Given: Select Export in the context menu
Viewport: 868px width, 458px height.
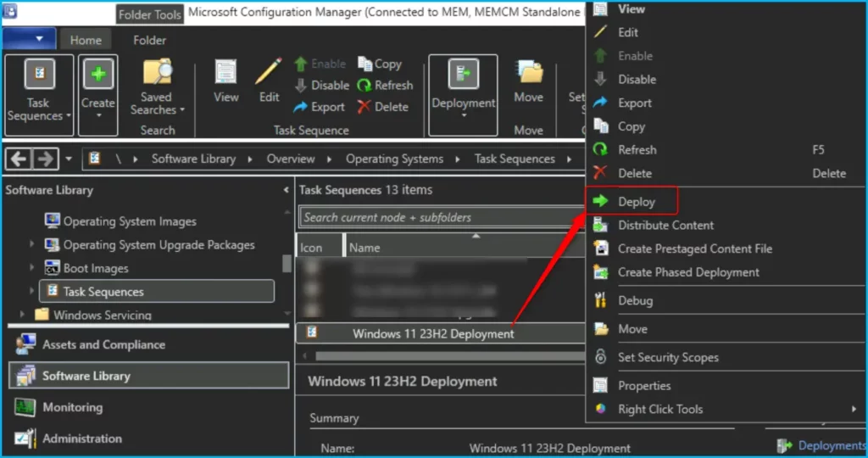Looking at the screenshot, I should coord(634,103).
